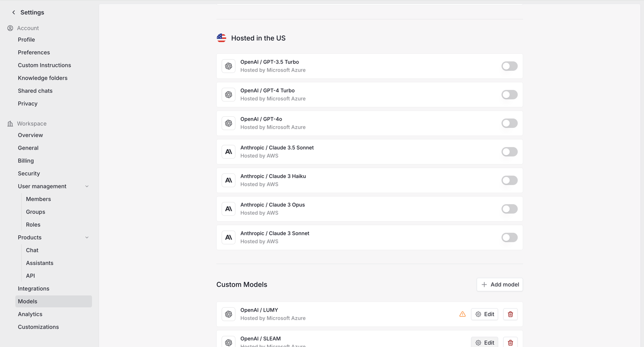644x347 pixels.
Task: Delete the SLEAM custom model
Action: click(510, 342)
